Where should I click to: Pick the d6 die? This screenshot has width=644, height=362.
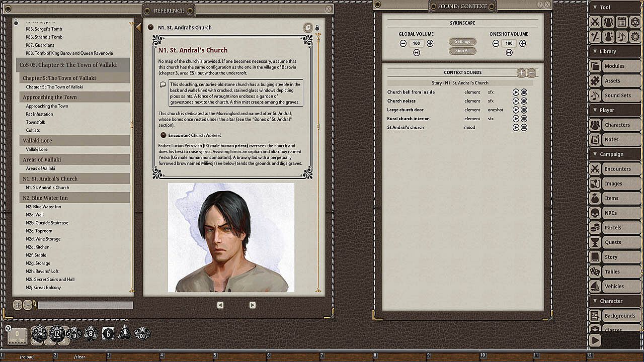108,333
